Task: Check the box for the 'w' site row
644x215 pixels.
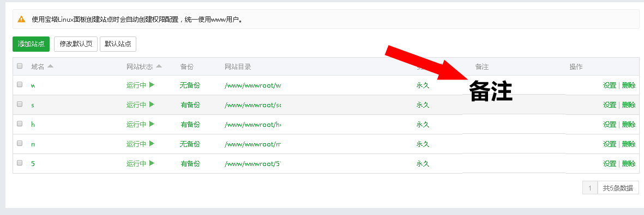Action: [x=20, y=84]
